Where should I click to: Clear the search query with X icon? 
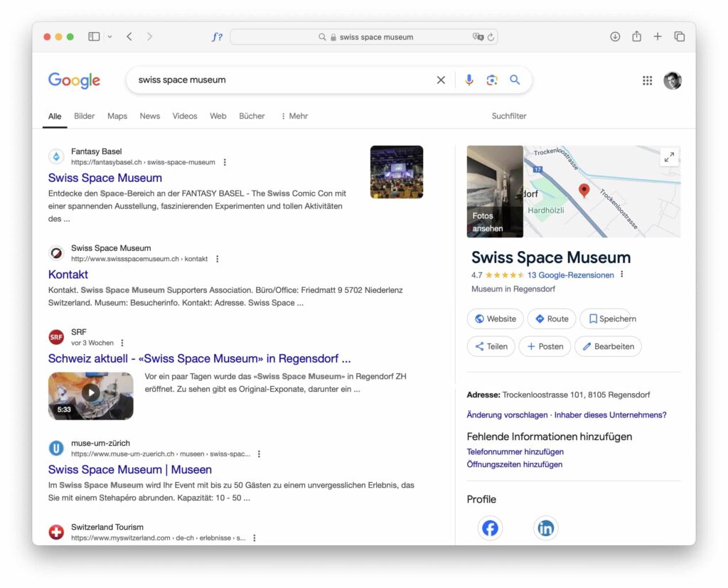coord(441,80)
